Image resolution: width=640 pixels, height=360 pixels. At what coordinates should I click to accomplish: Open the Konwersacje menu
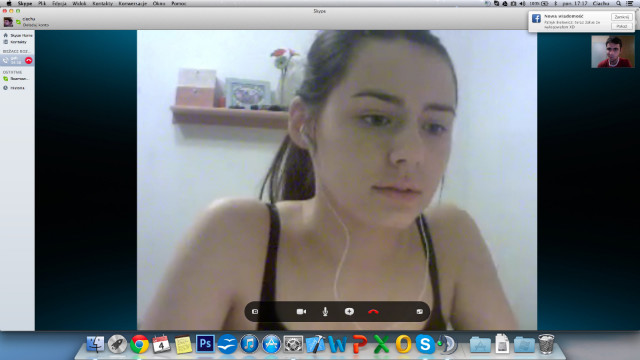133,3
